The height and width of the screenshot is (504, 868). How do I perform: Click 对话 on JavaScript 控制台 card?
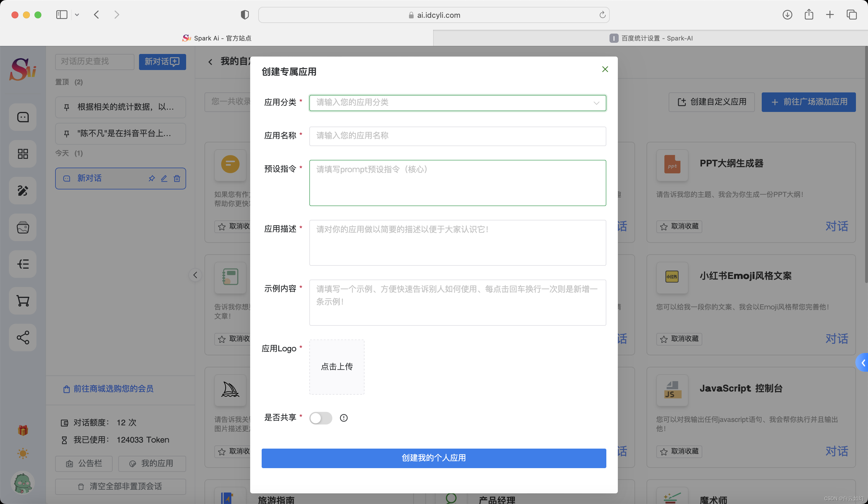(837, 451)
